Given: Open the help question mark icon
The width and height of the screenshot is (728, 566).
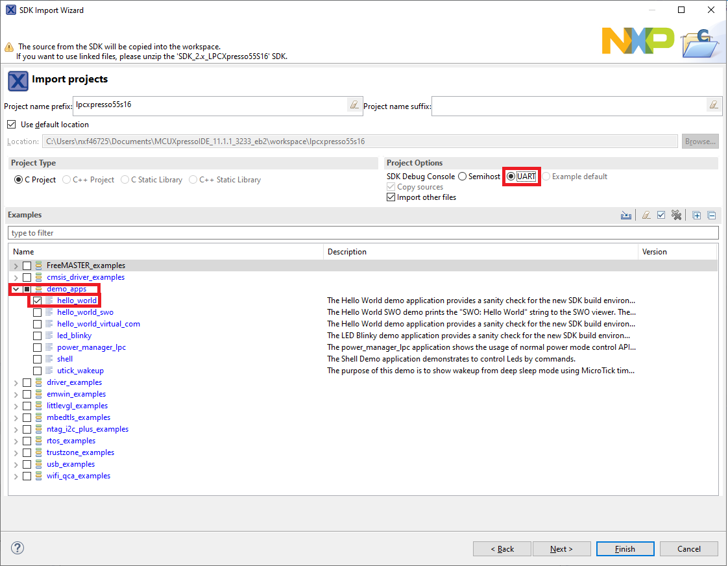Looking at the screenshot, I should (18, 548).
